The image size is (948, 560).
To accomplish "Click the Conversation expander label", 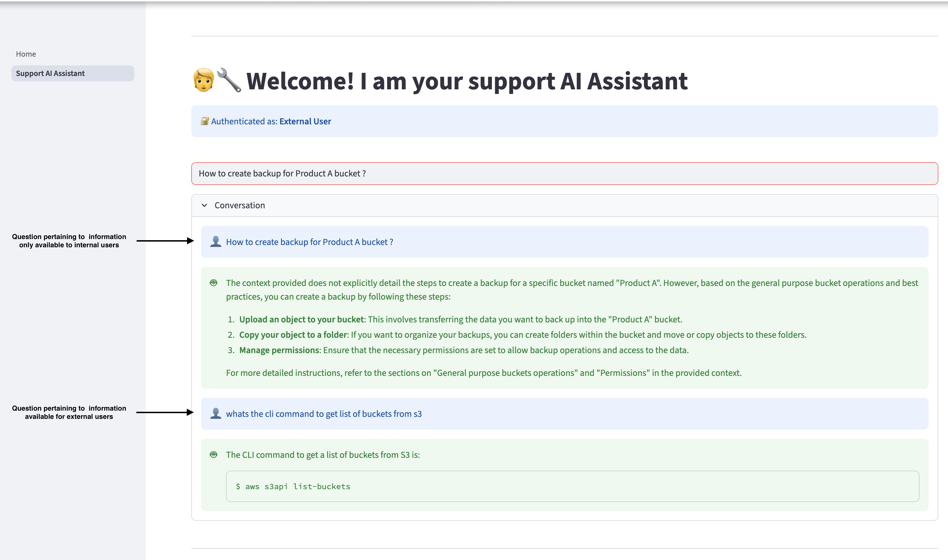I will tap(240, 205).
